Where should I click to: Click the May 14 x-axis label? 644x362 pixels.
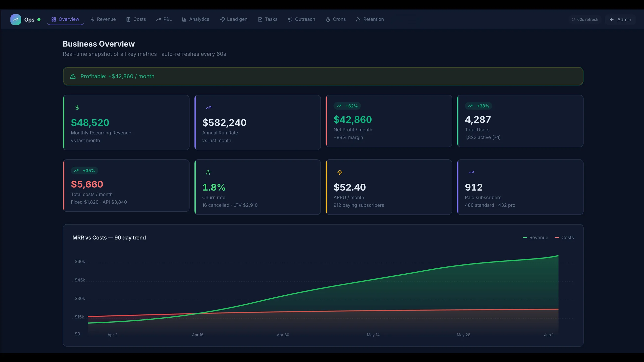coord(373,335)
